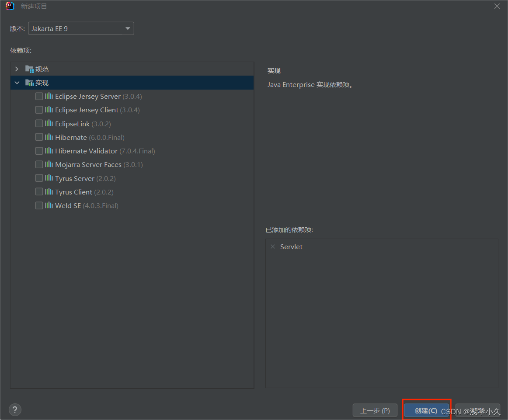Screen dimensions: 508x420
Task: Enable the Eclipse Jersey Server checkbox
Action: (x=39, y=96)
